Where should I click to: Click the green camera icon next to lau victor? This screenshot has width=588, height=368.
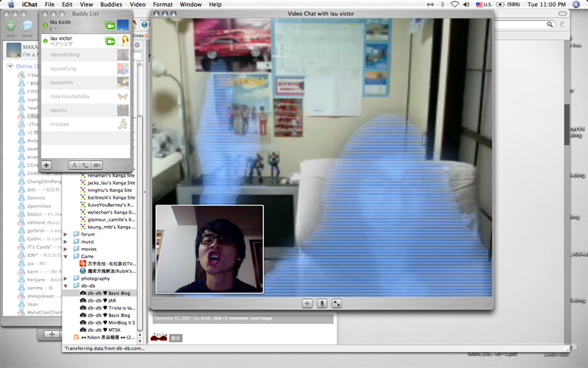(110, 41)
